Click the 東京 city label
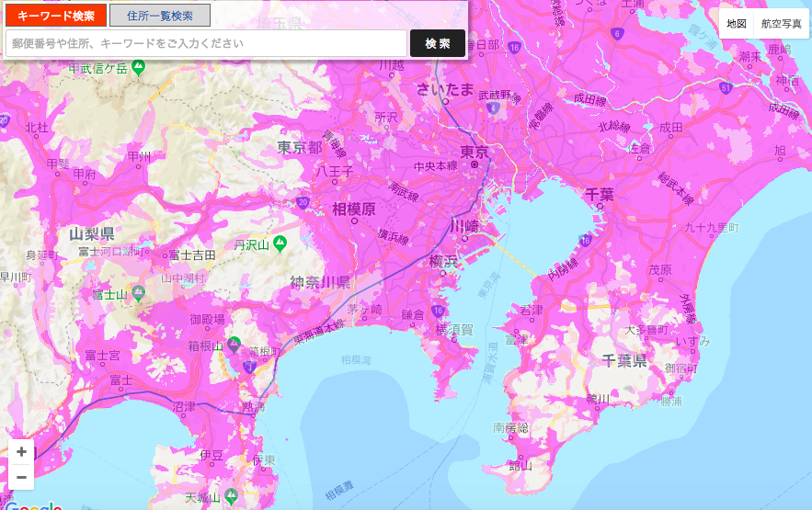The height and width of the screenshot is (510, 812). pos(475,152)
